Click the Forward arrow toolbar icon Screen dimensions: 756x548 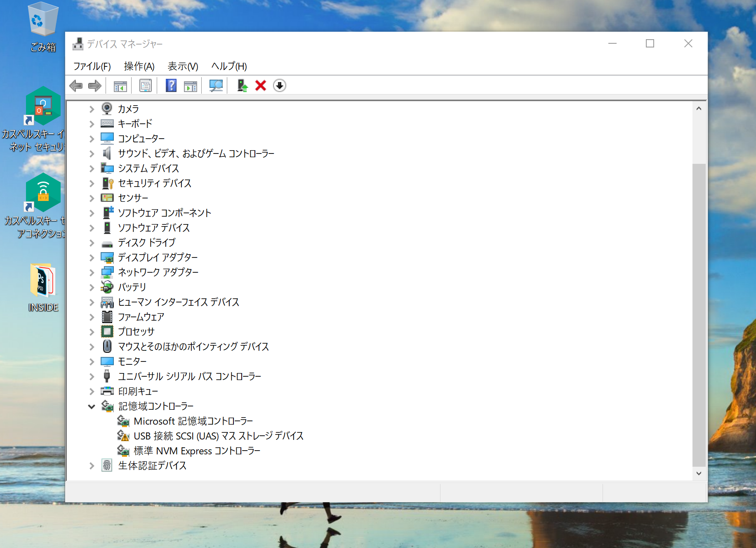pyautogui.click(x=95, y=86)
